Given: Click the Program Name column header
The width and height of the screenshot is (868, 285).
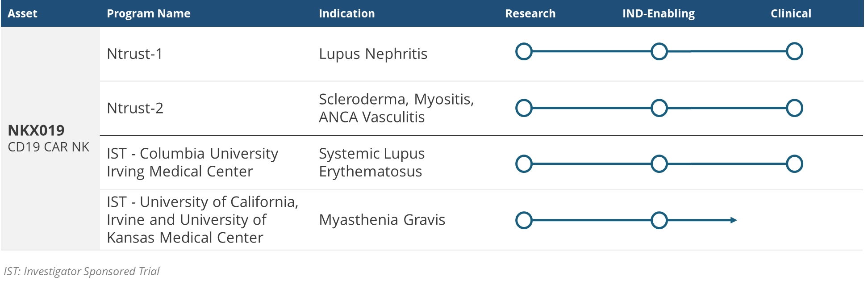Looking at the screenshot, I should click(148, 13).
